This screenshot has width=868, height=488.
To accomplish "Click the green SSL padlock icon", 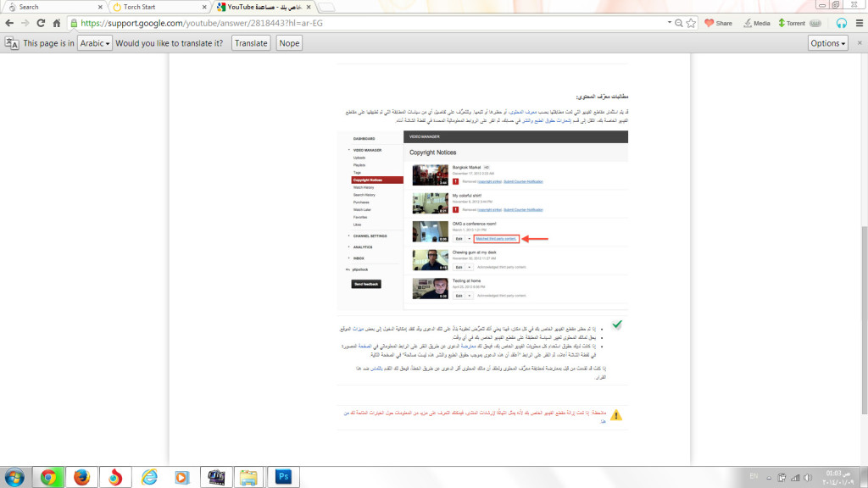I will click(x=74, y=23).
